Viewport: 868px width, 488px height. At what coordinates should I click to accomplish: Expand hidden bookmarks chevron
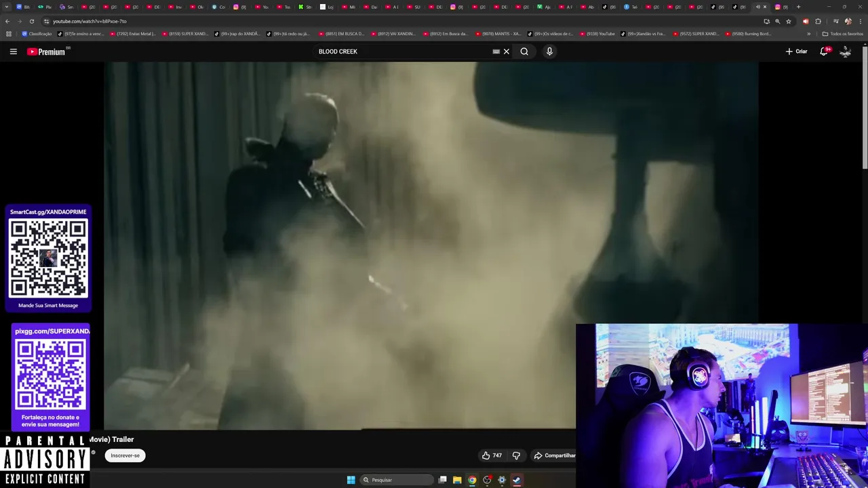(808, 34)
